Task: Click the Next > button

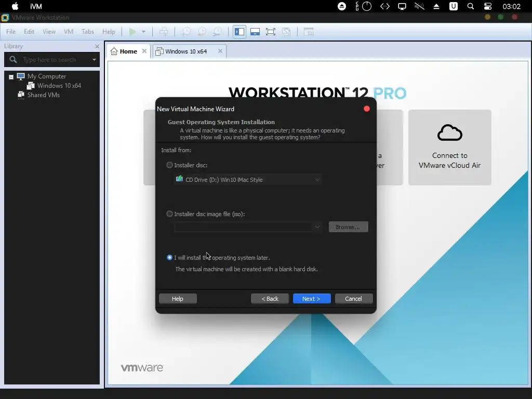Action: [312, 299]
